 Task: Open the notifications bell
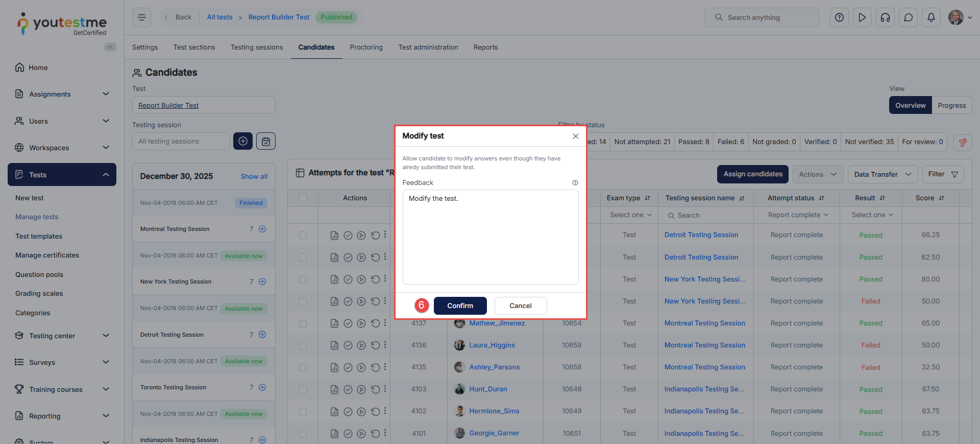[x=931, y=17]
